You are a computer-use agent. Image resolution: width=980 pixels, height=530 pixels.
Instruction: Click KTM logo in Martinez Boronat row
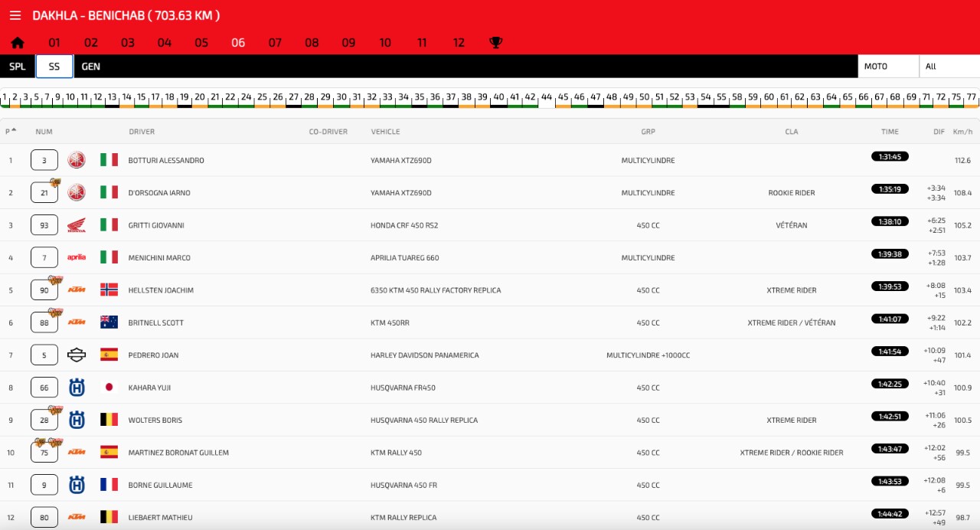[77, 453]
